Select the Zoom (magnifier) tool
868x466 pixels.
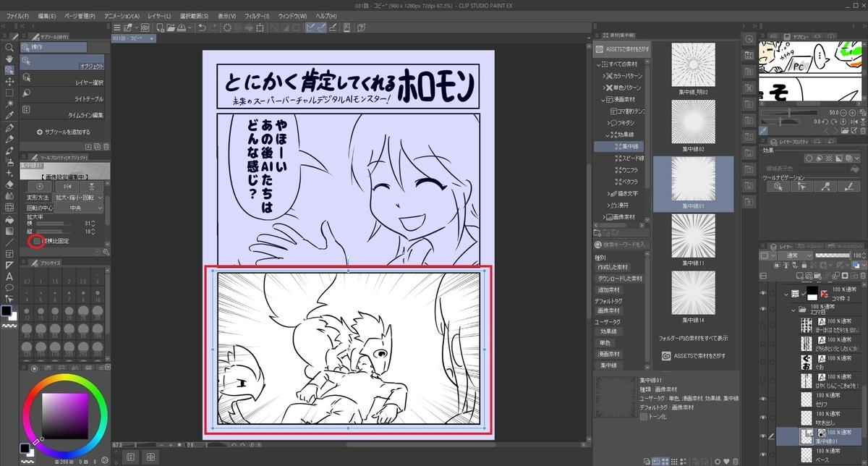click(x=9, y=46)
